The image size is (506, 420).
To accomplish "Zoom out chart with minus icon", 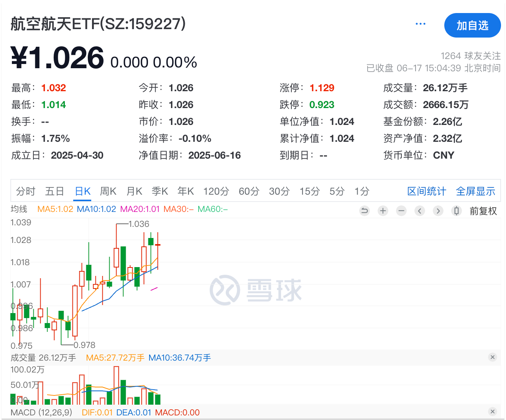I will pos(401,211).
